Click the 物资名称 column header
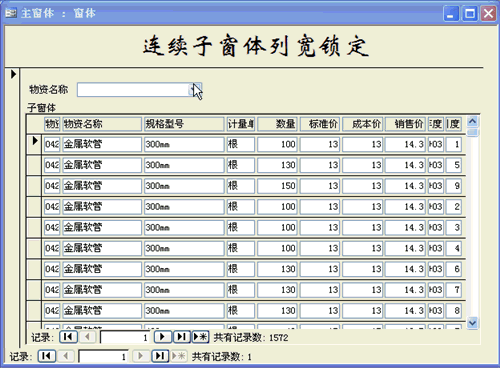 point(102,124)
